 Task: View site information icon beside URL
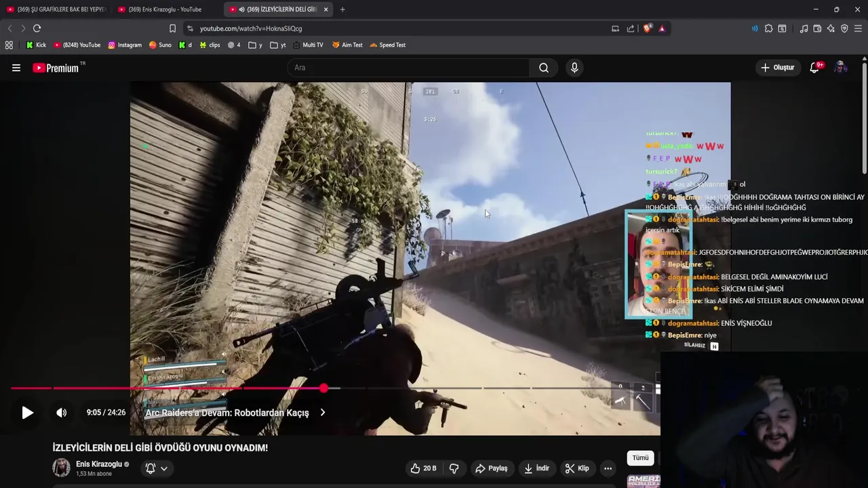click(x=190, y=28)
